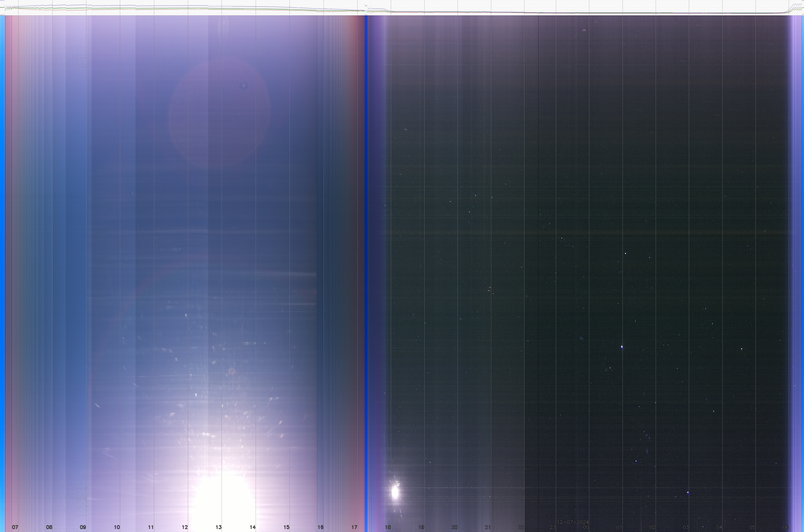
Task: Click the 12 hour label
Action: pyautogui.click(x=185, y=527)
